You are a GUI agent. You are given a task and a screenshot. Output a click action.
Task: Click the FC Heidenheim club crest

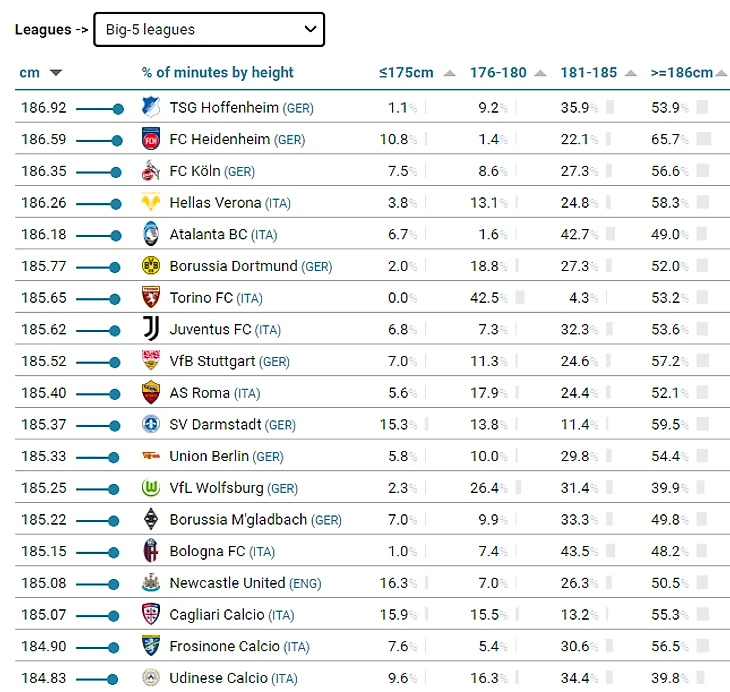[150, 139]
